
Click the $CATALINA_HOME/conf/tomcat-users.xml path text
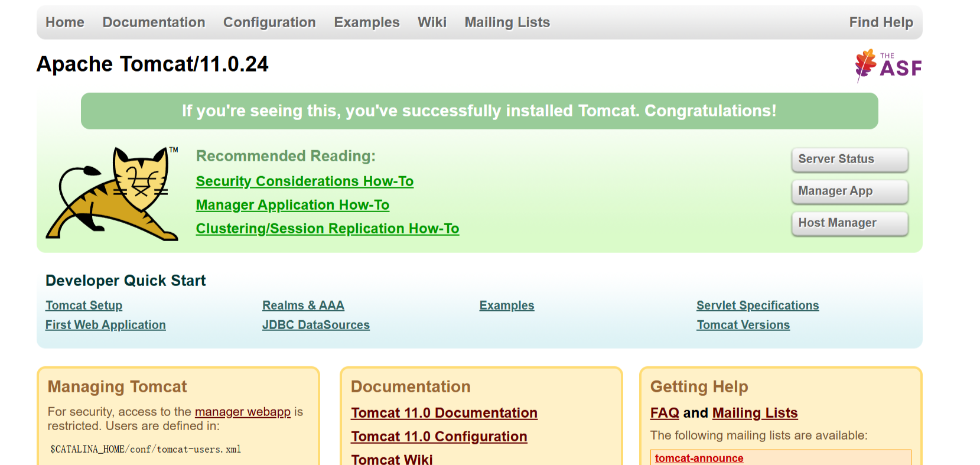coord(145,449)
